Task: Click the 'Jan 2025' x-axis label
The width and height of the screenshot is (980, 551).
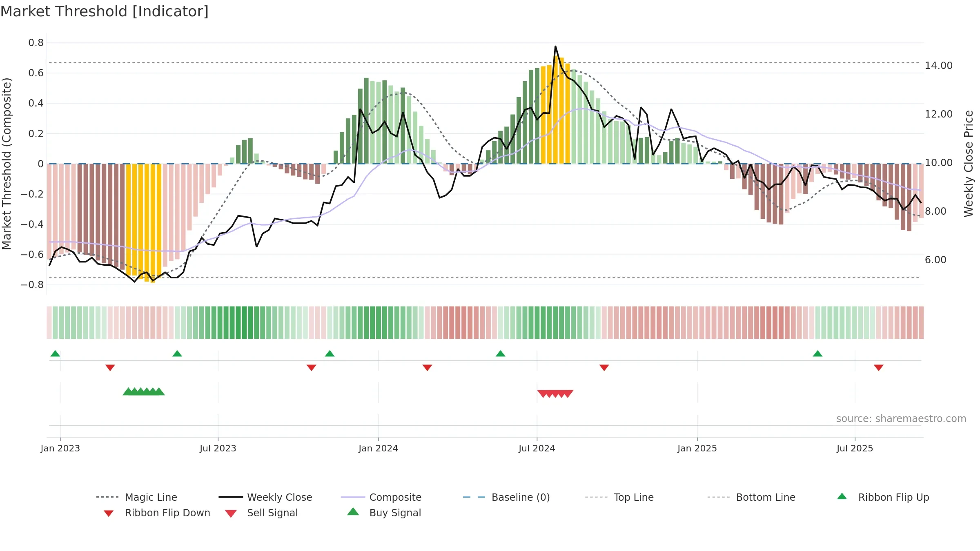Action: 697,448
